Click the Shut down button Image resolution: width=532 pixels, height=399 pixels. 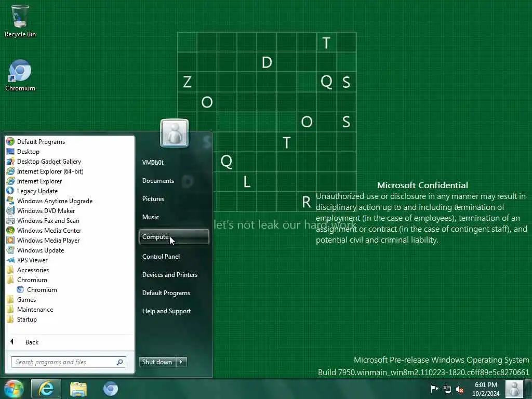157,362
